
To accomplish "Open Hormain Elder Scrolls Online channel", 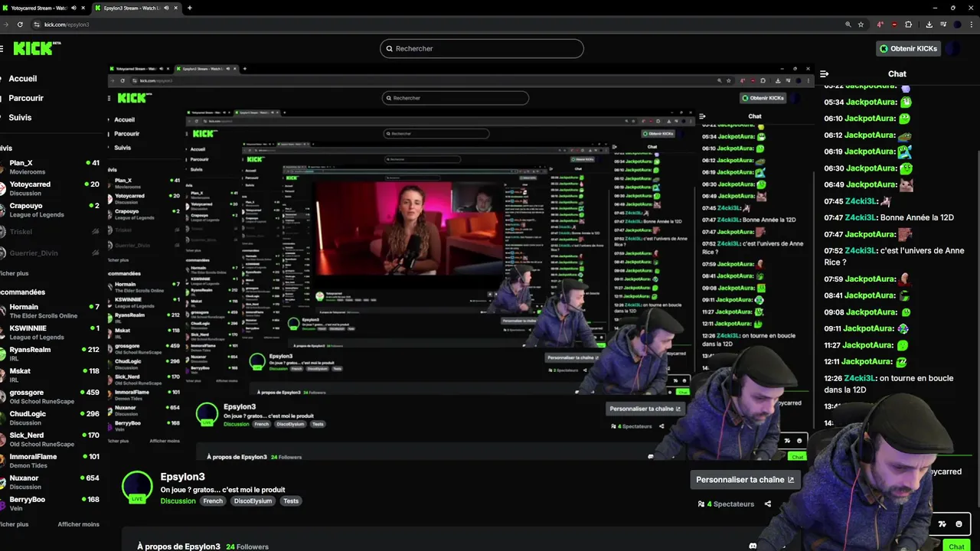I will tap(50, 311).
